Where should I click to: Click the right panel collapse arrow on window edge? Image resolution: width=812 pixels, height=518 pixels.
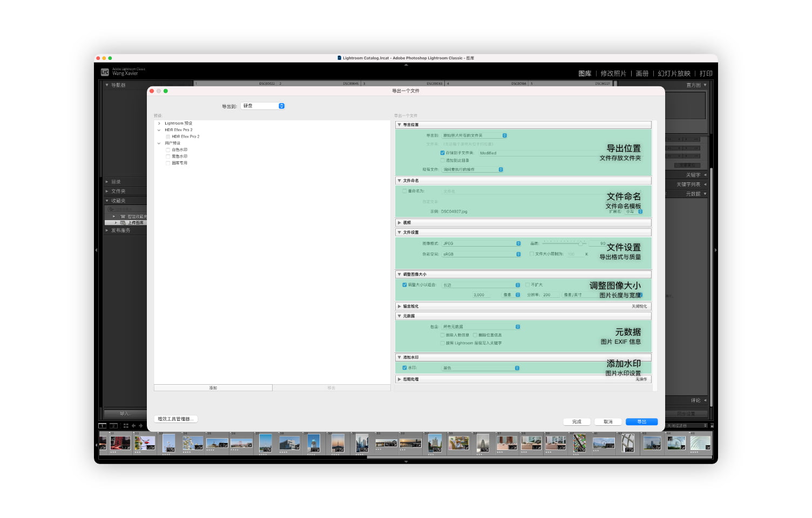coord(716,250)
